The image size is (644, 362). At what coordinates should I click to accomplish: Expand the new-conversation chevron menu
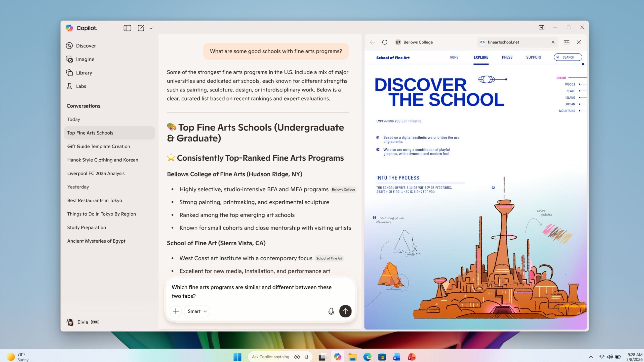tap(151, 28)
